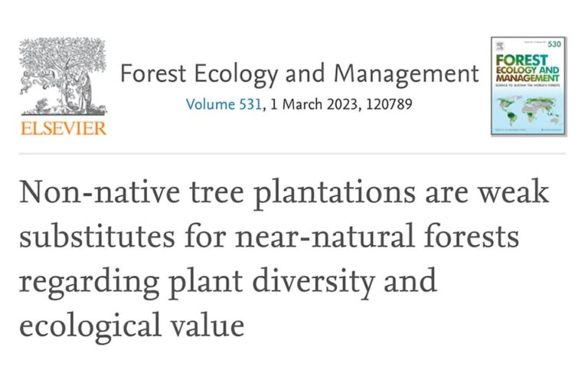Open the Forest Ecology and Management journal title
Viewport: 588px width, 386px height.
coord(299,75)
